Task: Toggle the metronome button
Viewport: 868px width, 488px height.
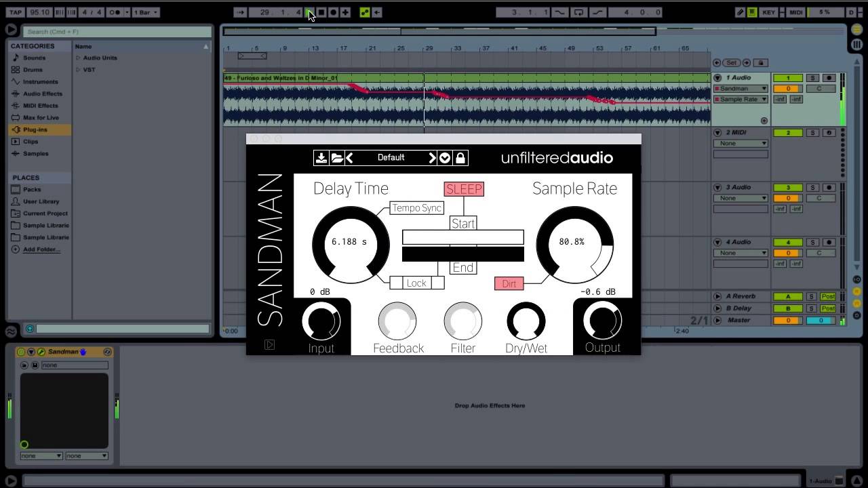Action: [x=115, y=12]
